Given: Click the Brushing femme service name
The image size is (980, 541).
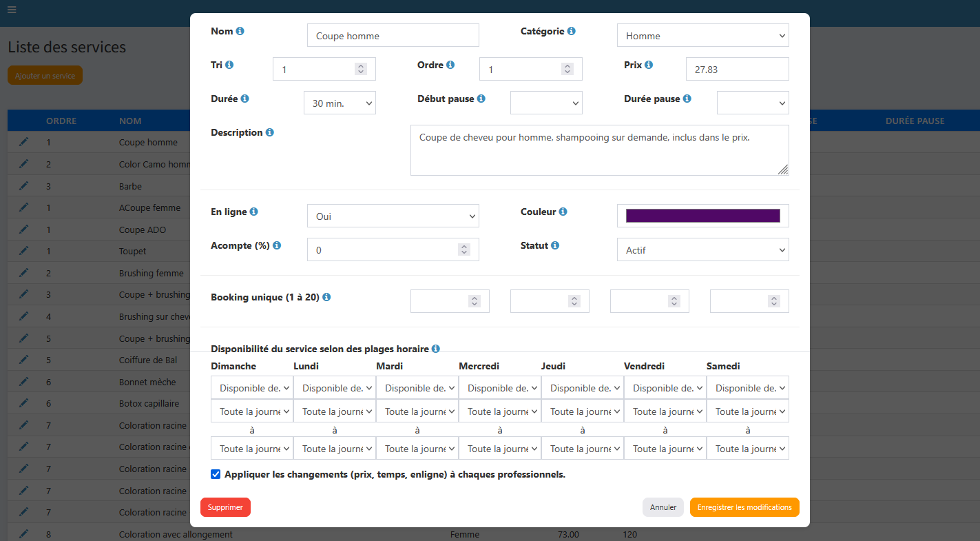Looking at the screenshot, I should click(x=152, y=273).
